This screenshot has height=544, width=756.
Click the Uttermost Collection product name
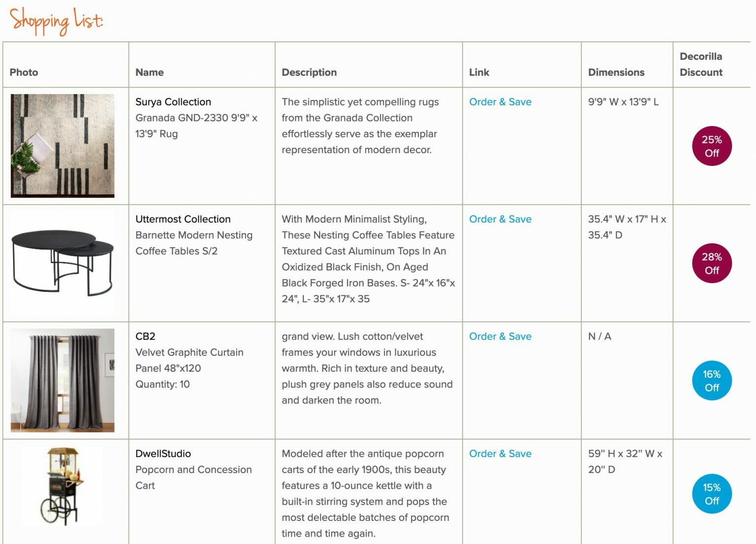tap(183, 219)
